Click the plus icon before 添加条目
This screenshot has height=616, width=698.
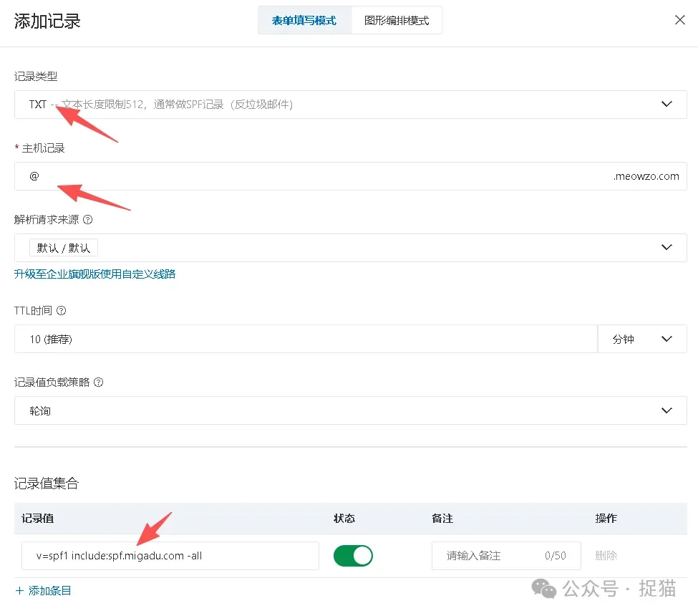19,590
